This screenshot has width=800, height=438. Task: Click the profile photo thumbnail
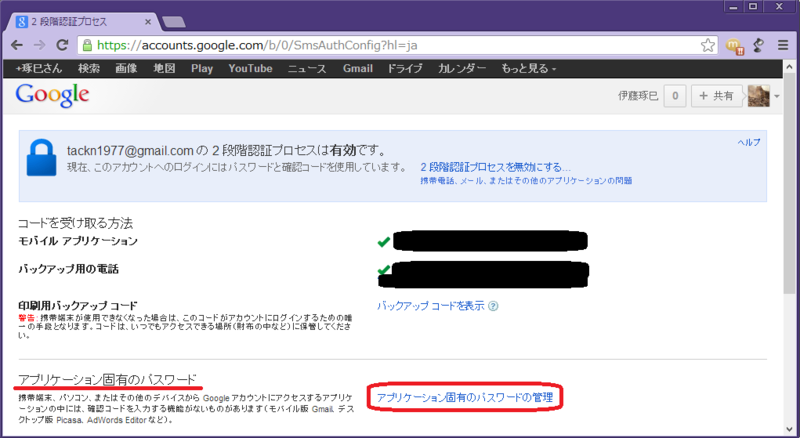[x=758, y=95]
